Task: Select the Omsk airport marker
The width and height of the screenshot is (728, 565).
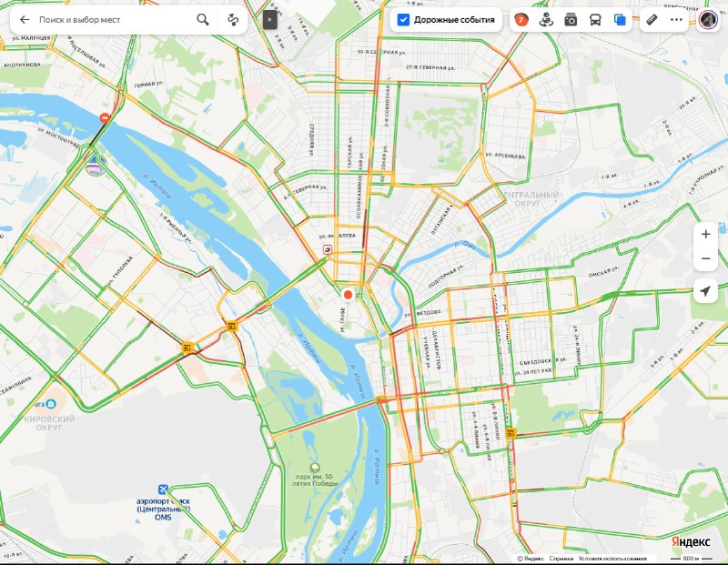Action: tap(163, 489)
